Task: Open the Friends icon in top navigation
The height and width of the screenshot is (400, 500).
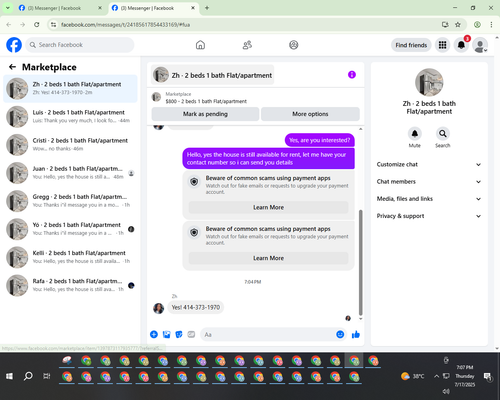Action: point(247,45)
